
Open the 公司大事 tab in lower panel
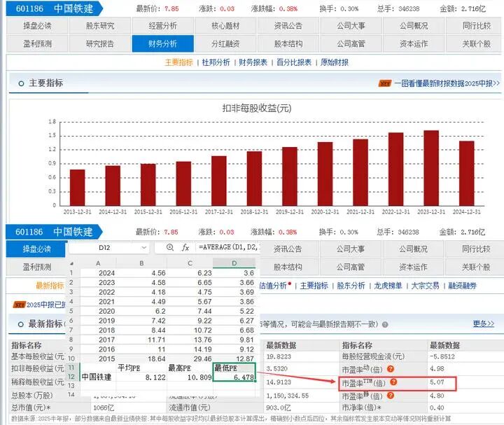click(x=351, y=249)
